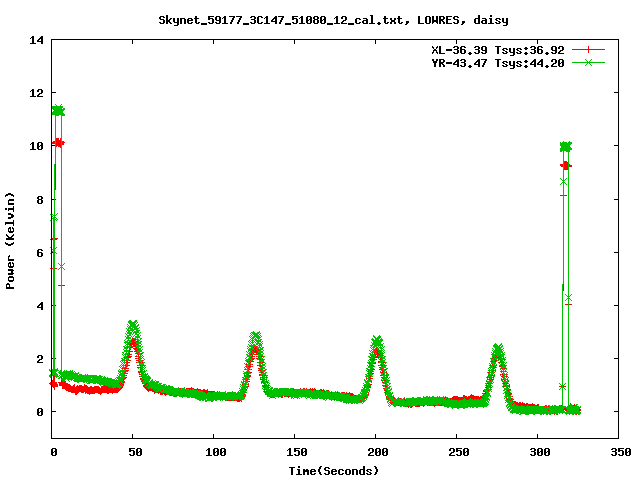Click the plot title 'Skynet_59177_3C147_51080_12_cal.txt, LOWRES, daisy'
This screenshot has height=480, width=640.
tap(333, 20)
